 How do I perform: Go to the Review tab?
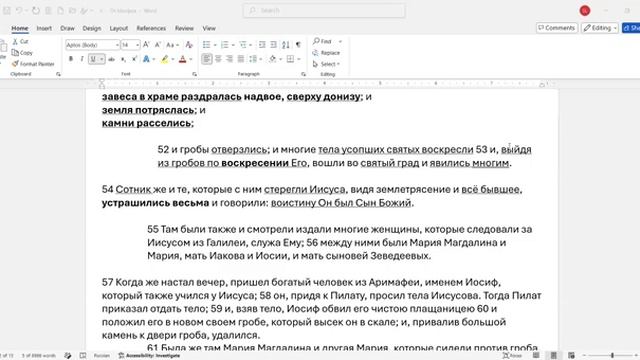pos(184,28)
